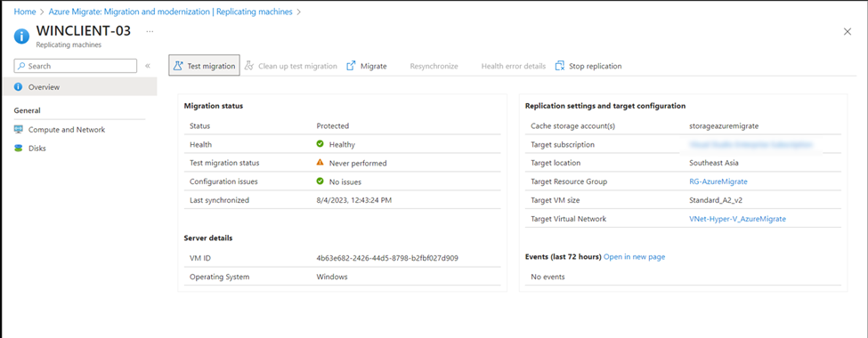Click the Test migration flask icon

[178, 66]
